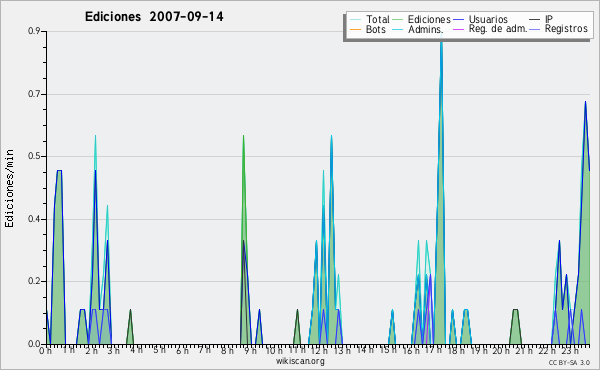This screenshot has height=370, width=600.
Task: Click the orange Bots legend line swatch
Action: pyautogui.click(x=355, y=29)
